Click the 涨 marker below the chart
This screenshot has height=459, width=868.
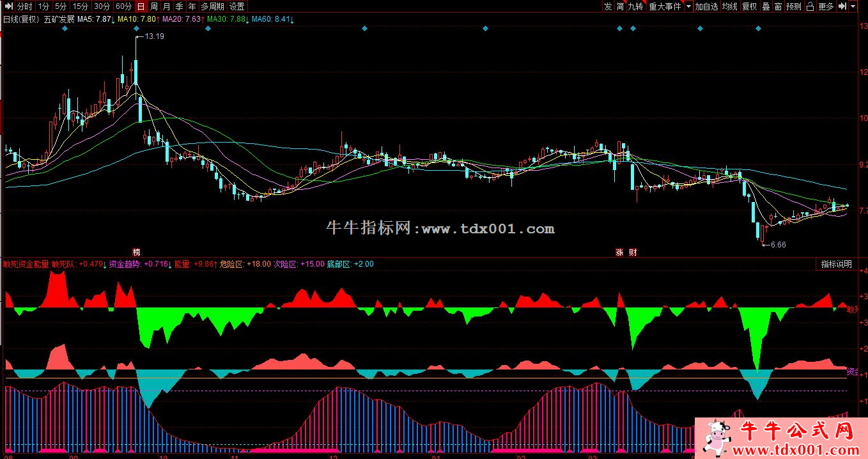619,252
